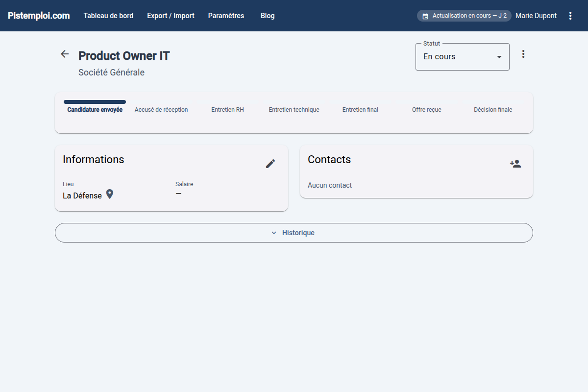Open the three-dot menu beside Statut
The image size is (588, 392).
[523, 54]
